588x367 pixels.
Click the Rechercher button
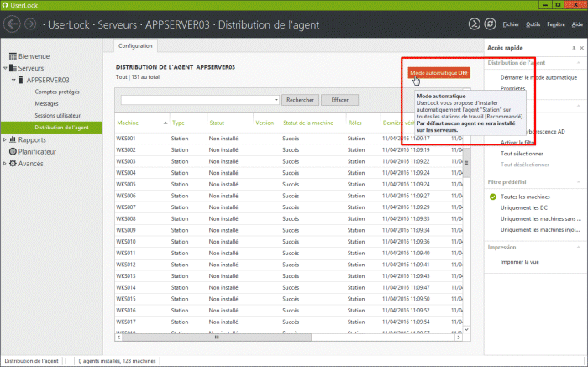pos(300,100)
